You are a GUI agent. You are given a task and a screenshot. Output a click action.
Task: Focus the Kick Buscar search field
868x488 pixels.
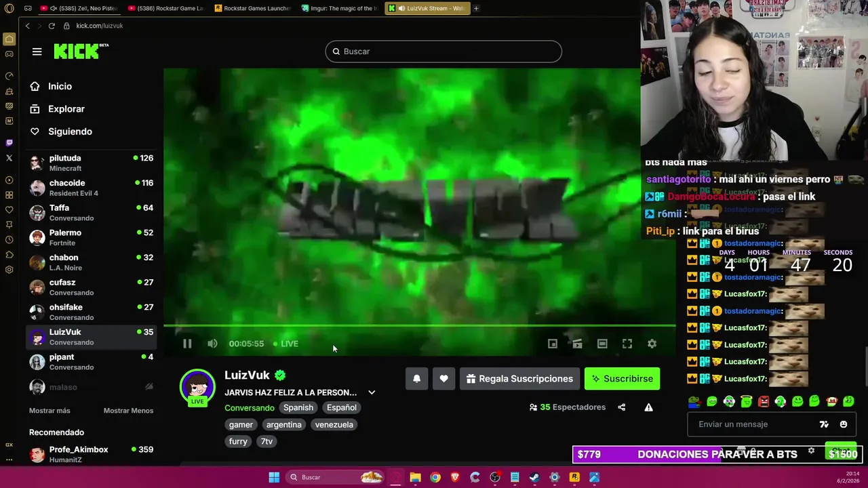pos(443,52)
